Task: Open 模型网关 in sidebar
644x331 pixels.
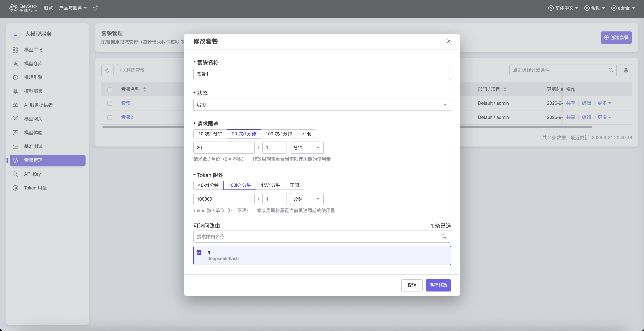Action: (x=48, y=119)
